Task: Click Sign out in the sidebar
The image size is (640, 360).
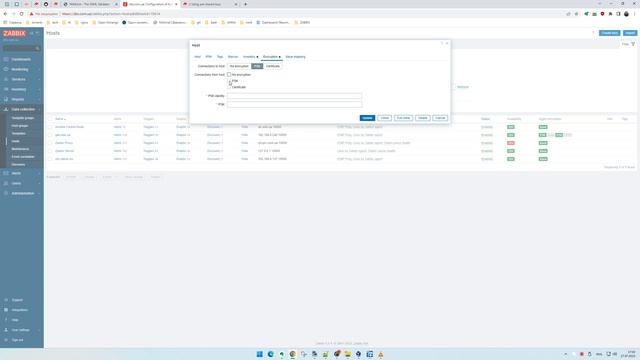Action: pos(18,340)
